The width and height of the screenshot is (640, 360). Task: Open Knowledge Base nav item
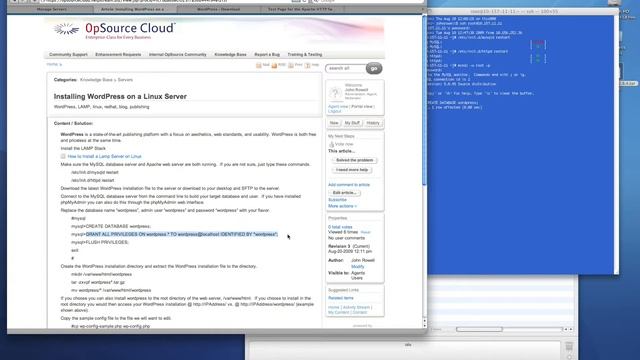(230, 55)
